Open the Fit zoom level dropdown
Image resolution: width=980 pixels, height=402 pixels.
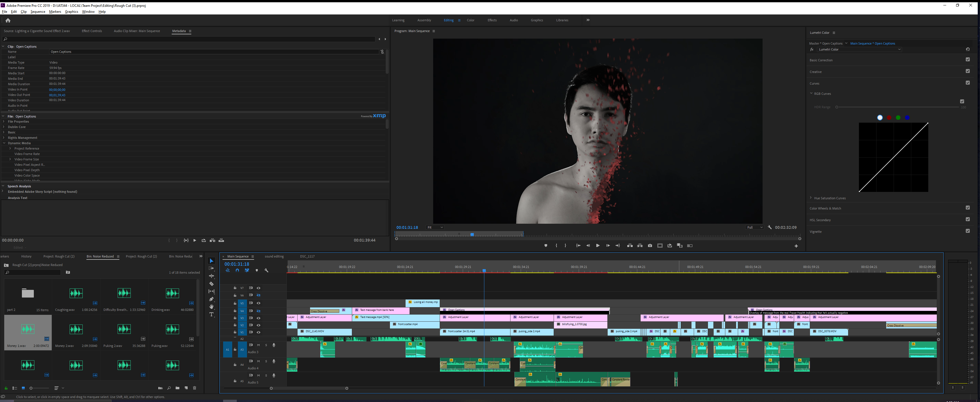tap(435, 228)
